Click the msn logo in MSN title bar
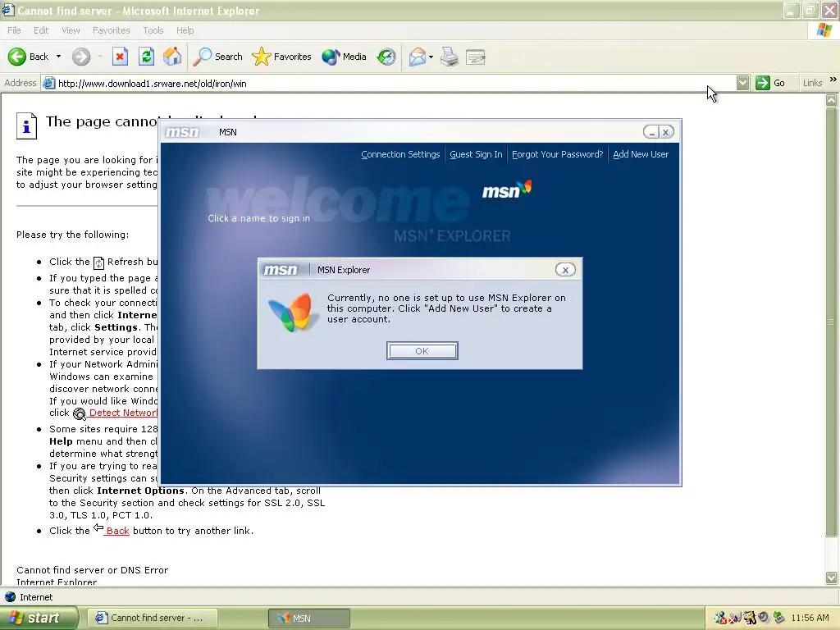Screen dimensions: 840x630 [x=182, y=132]
